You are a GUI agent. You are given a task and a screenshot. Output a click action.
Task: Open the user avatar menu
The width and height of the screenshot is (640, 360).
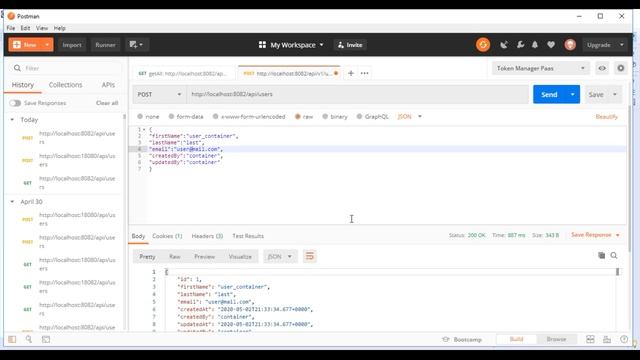pos(570,45)
